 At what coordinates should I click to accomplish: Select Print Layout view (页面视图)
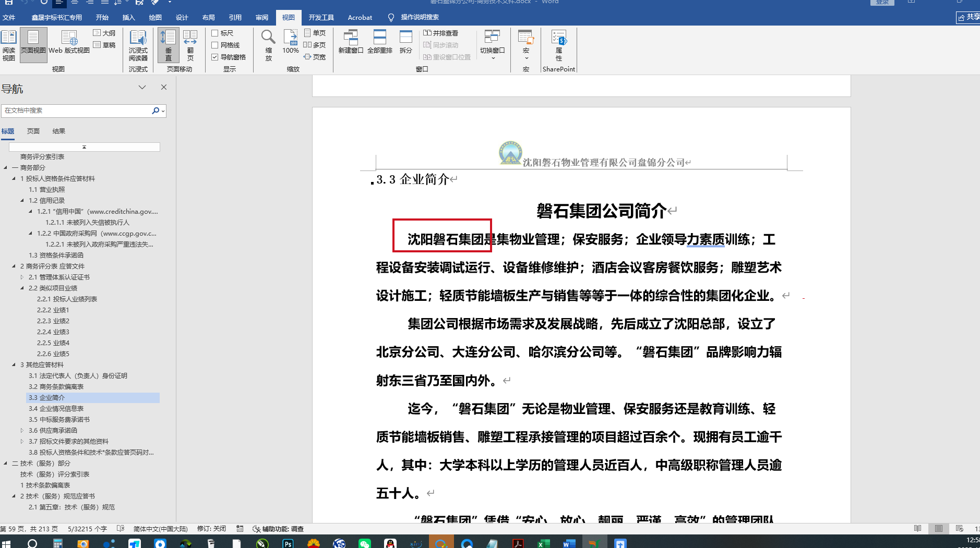pyautogui.click(x=33, y=45)
